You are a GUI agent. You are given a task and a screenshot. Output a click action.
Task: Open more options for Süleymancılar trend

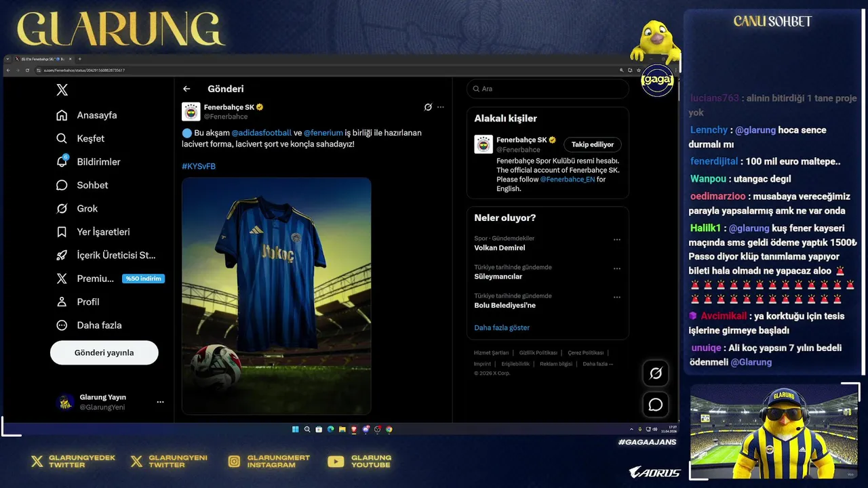pyautogui.click(x=617, y=268)
